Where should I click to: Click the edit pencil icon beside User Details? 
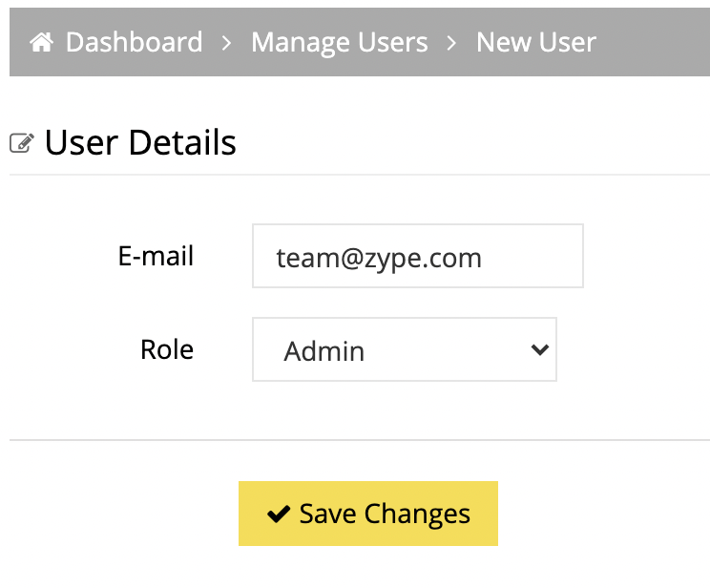pyautogui.click(x=22, y=143)
